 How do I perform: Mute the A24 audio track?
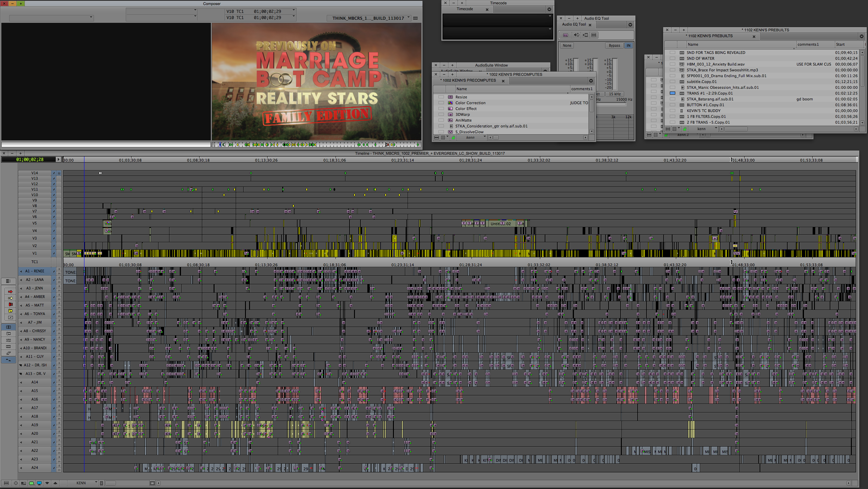[59, 470]
